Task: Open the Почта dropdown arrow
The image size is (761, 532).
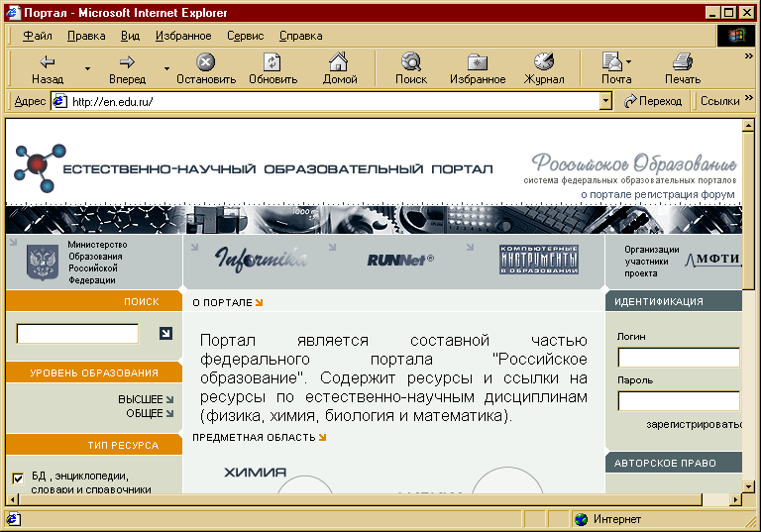Action: (x=629, y=62)
